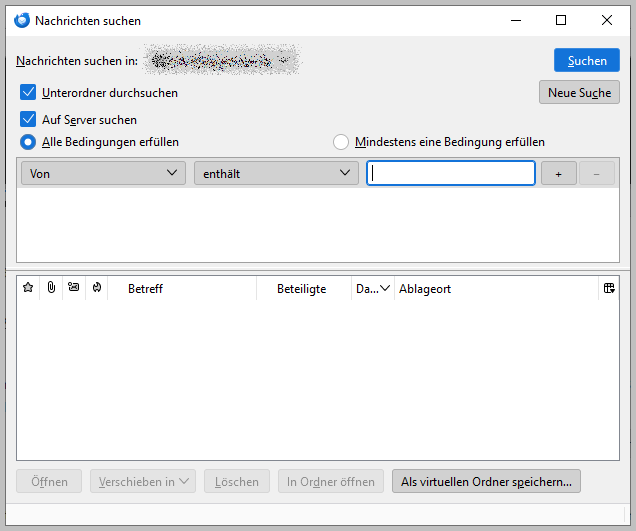
Task: Open the Von field dropdown
Action: [x=103, y=174]
